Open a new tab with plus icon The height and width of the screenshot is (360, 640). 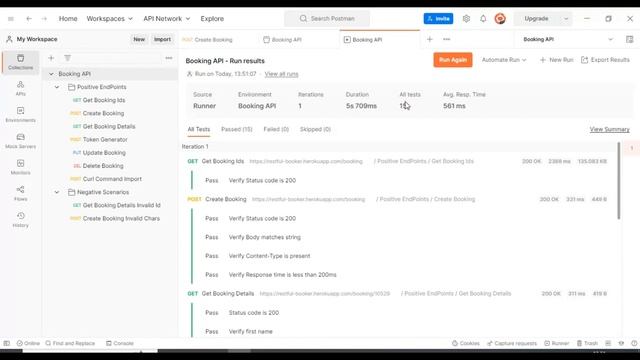[x=429, y=39]
